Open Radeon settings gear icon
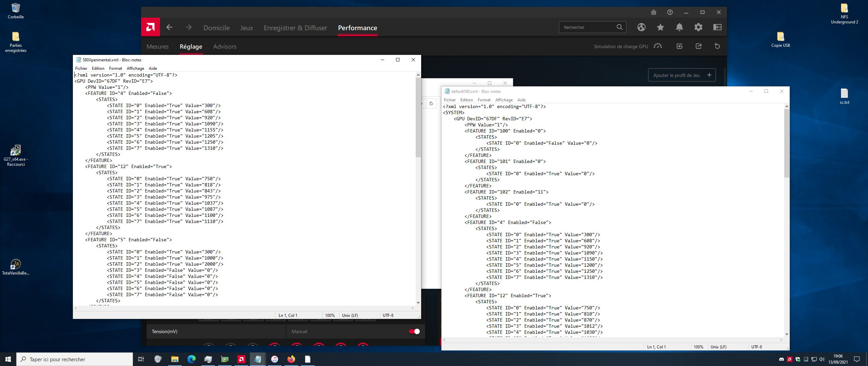This screenshot has height=366, width=868. [x=698, y=27]
